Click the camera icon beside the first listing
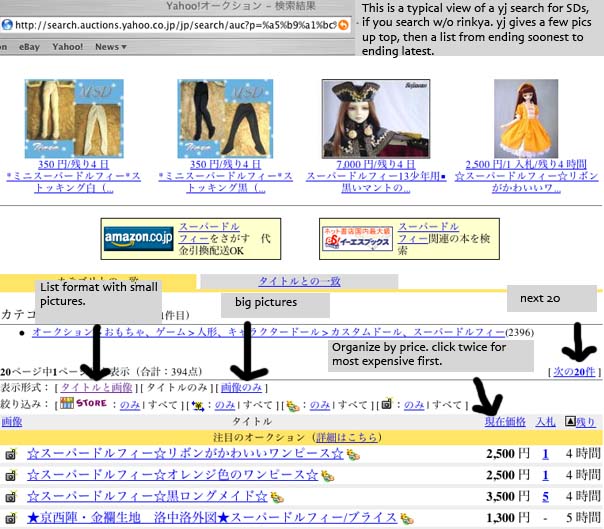Viewport: 604px width, 529px height. point(11,455)
